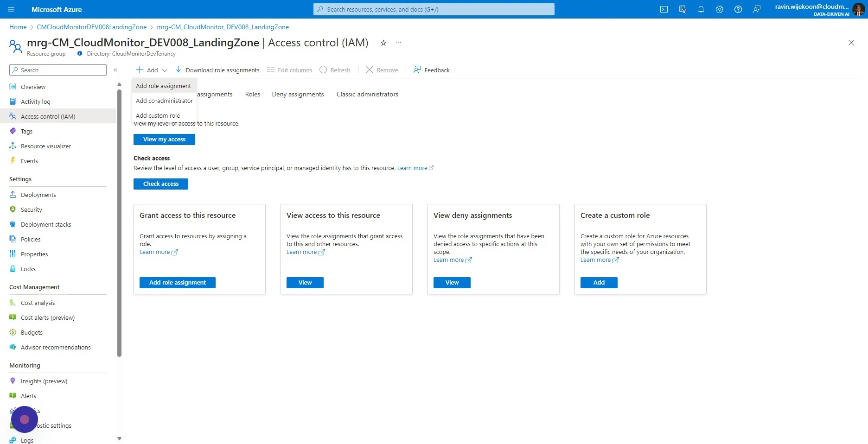
Task: Click the Tags icon in sidebar
Action: (13, 131)
